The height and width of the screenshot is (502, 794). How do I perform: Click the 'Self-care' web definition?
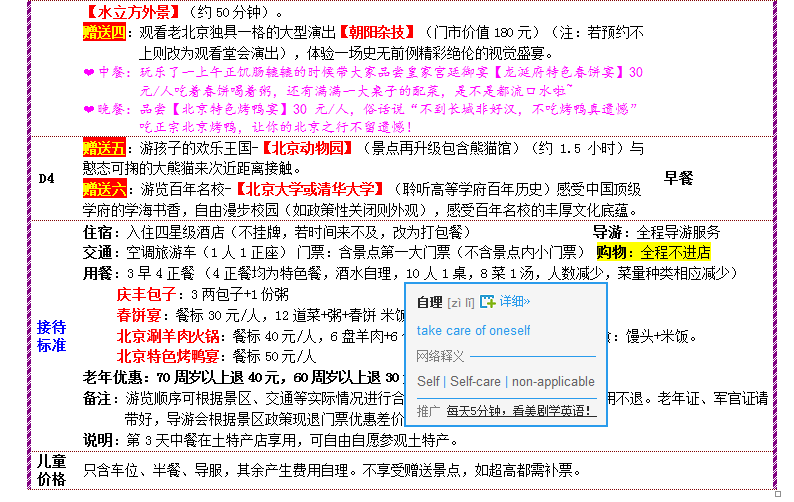tap(475, 381)
